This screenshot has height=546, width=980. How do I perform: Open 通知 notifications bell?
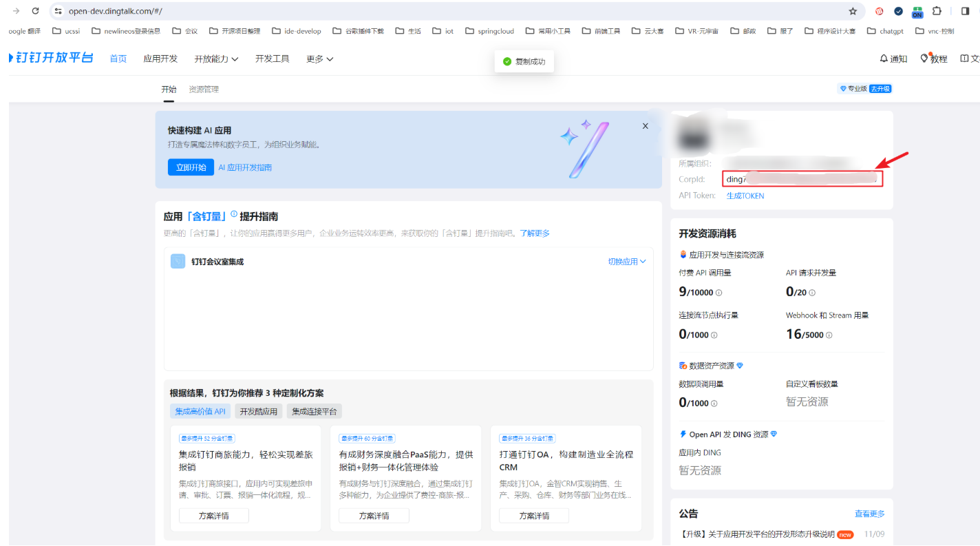(893, 59)
